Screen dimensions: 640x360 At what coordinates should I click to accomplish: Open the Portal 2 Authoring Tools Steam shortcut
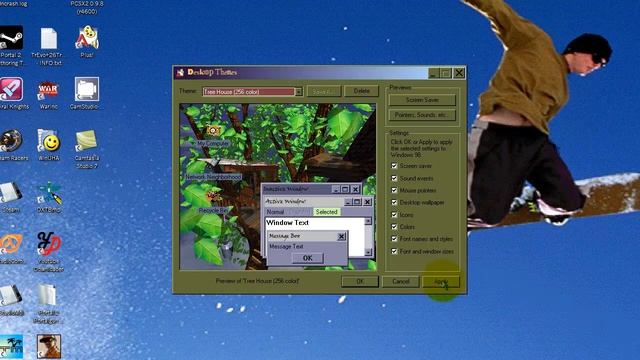pyautogui.click(x=11, y=38)
